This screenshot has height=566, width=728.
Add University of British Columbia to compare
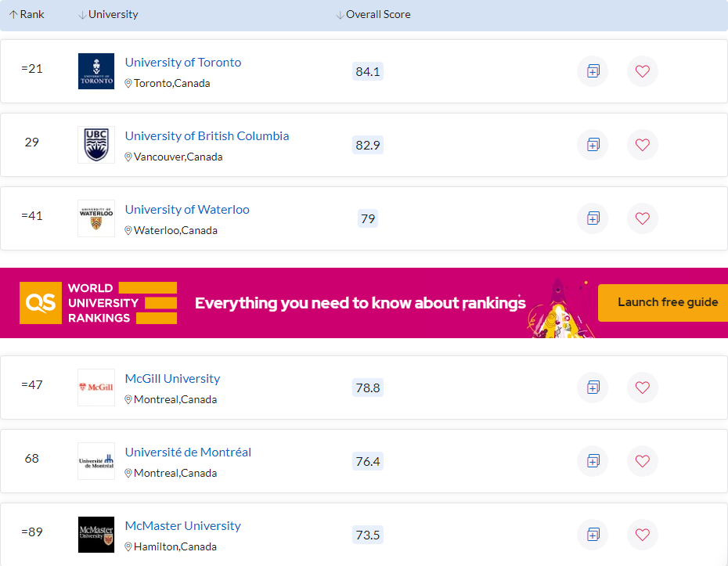pos(593,145)
